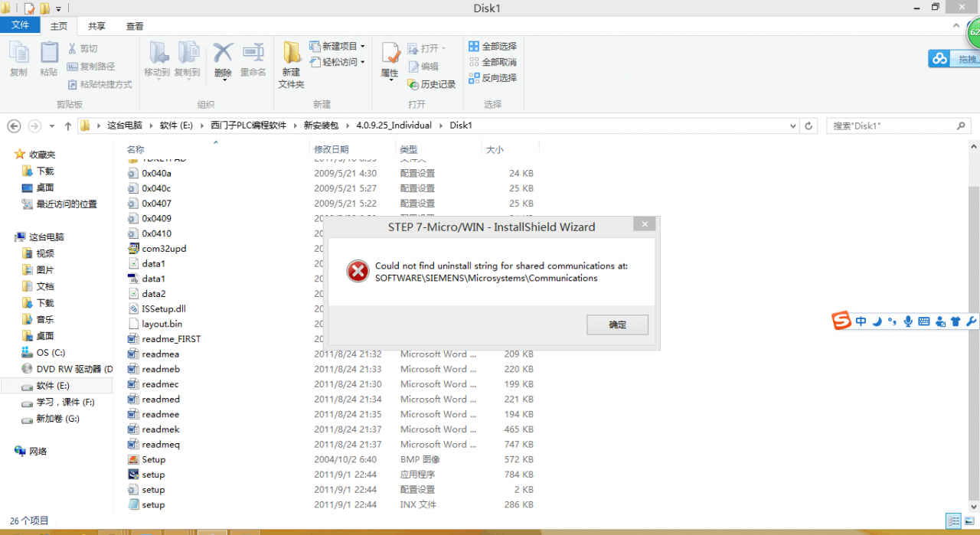
Task: Open the 打开 dropdown in ribbon
Action: click(x=426, y=49)
